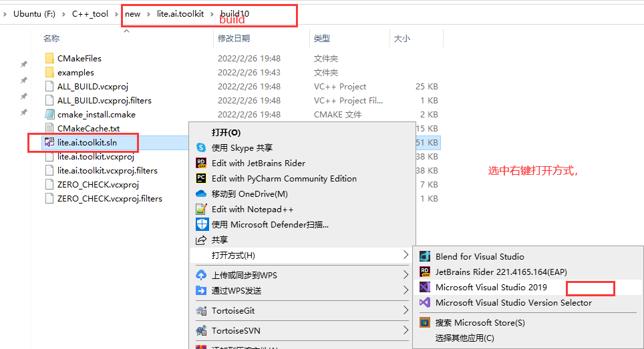Image resolution: width=644 pixels, height=349 pixels.
Task: Click the TortoiseSVN turtle icon
Action: [201, 330]
